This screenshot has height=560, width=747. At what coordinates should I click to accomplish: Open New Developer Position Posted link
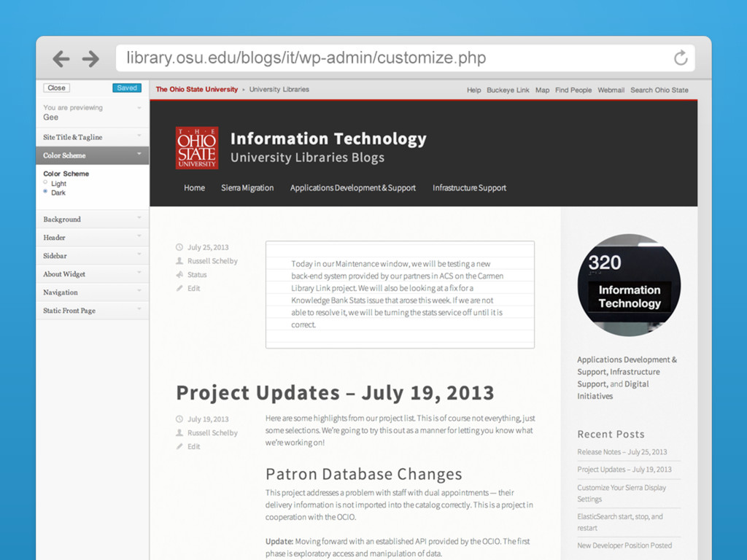[624, 545]
